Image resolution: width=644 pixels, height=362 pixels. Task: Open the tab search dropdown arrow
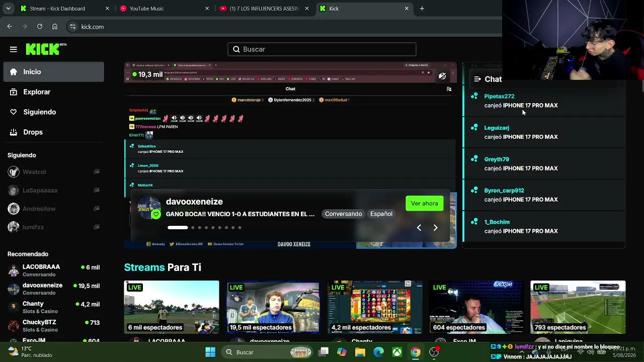tap(8, 9)
